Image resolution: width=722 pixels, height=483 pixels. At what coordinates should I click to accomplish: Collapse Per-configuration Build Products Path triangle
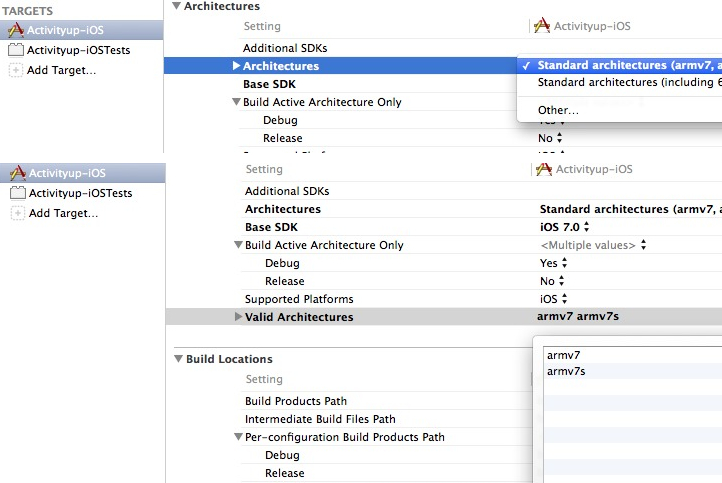pyautogui.click(x=238, y=436)
